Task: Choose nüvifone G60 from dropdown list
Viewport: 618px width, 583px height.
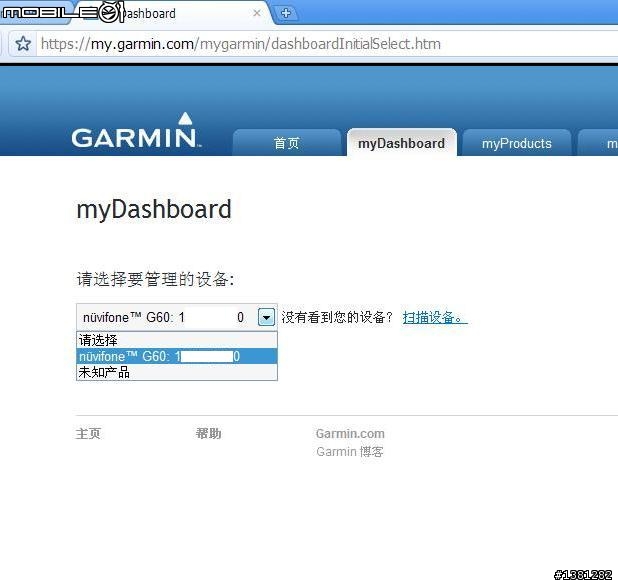Action: click(177, 356)
